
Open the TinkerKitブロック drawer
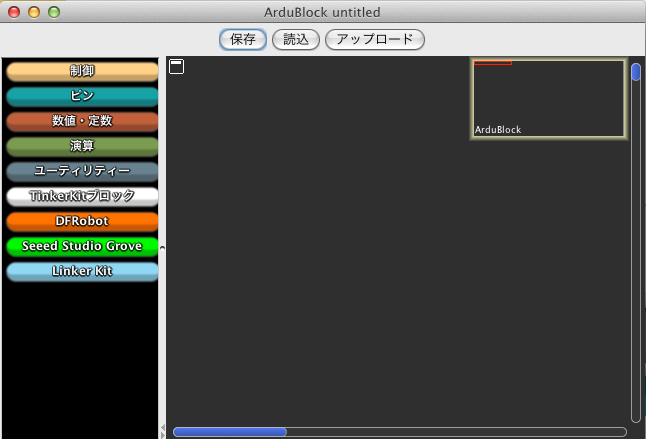82,196
